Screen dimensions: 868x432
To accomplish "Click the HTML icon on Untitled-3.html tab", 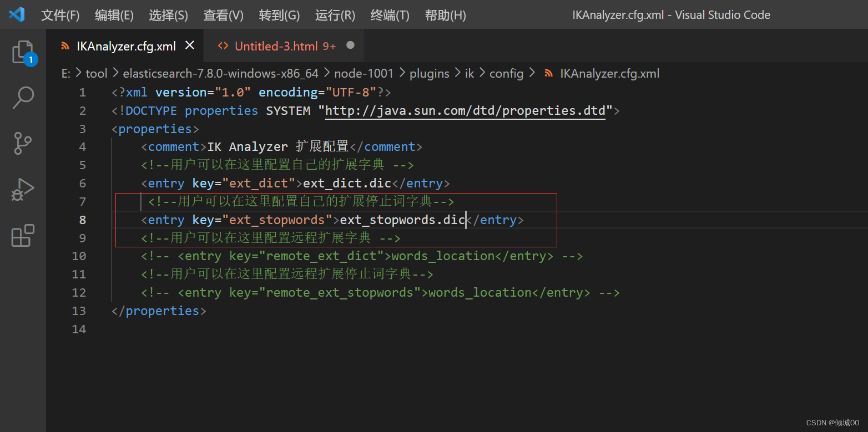I will [x=223, y=46].
